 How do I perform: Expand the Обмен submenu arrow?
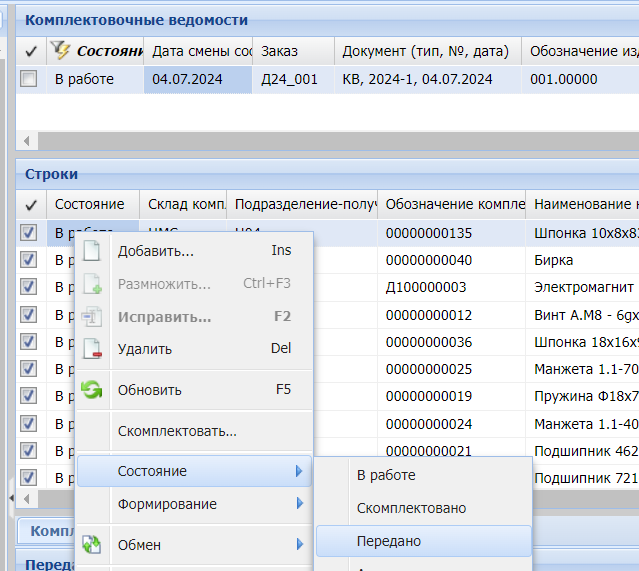point(299,545)
